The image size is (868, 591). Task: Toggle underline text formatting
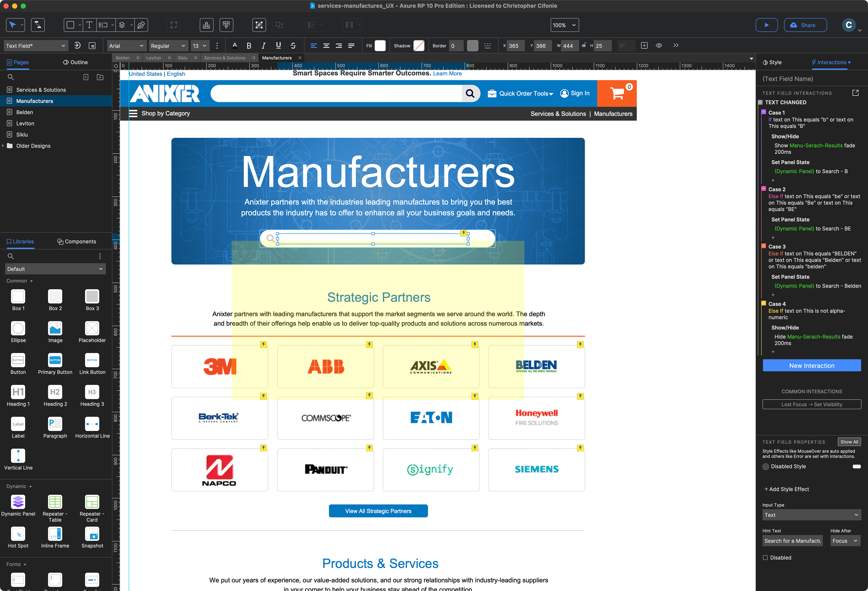278,46
